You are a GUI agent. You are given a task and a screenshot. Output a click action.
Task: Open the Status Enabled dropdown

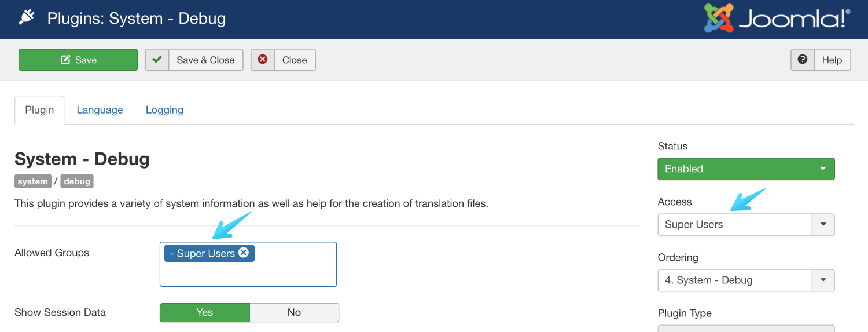tap(746, 169)
